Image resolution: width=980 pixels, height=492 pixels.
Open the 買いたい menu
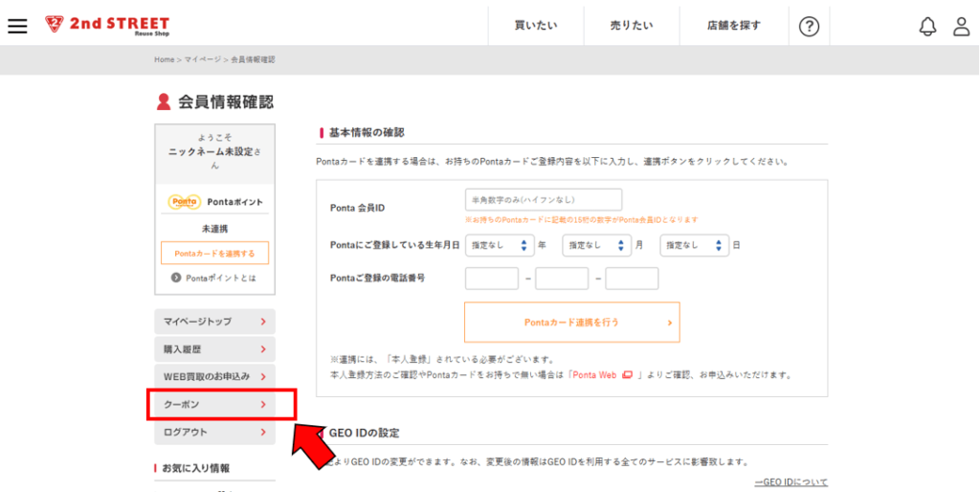pyautogui.click(x=536, y=26)
